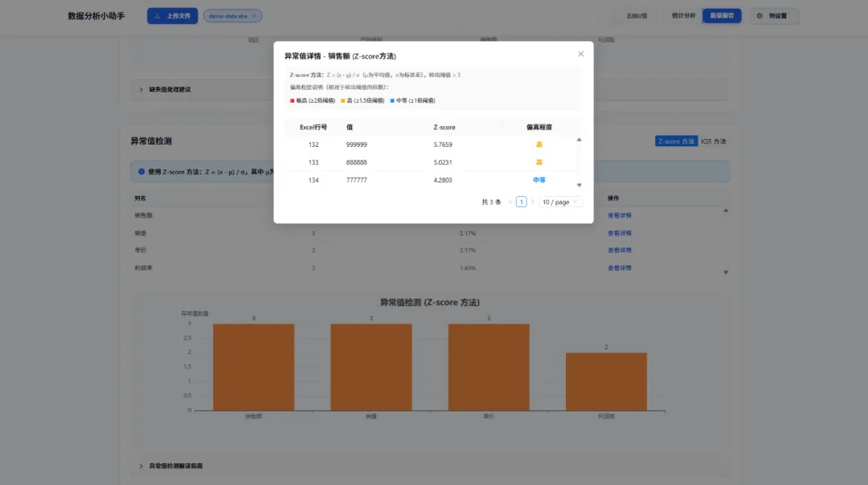Click the Z-score 5.7659 cell

443,145
